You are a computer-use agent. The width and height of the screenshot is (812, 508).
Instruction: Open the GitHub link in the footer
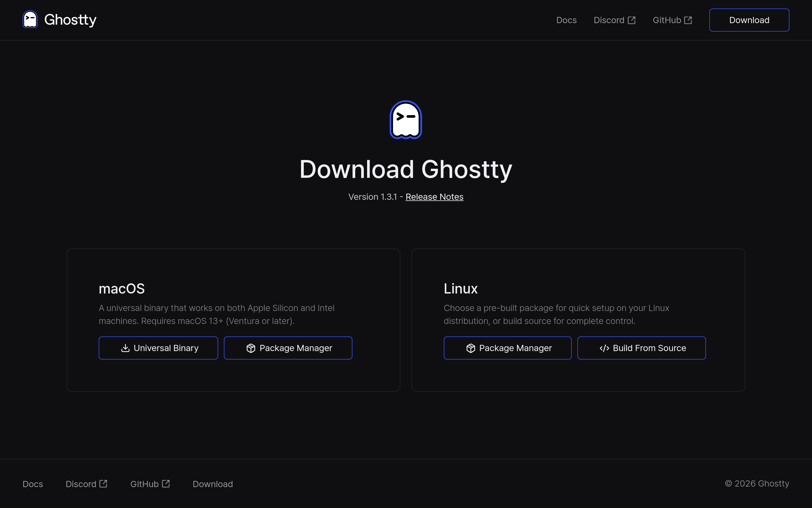pos(150,484)
